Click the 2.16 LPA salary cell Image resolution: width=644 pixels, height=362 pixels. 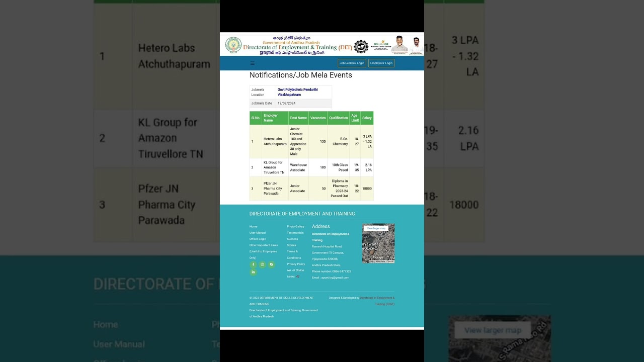click(367, 167)
